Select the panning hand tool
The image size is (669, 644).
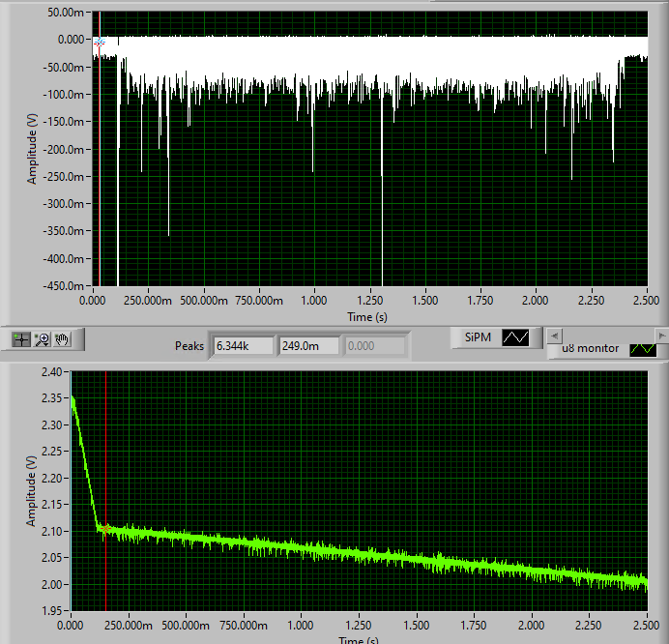pyautogui.click(x=62, y=339)
